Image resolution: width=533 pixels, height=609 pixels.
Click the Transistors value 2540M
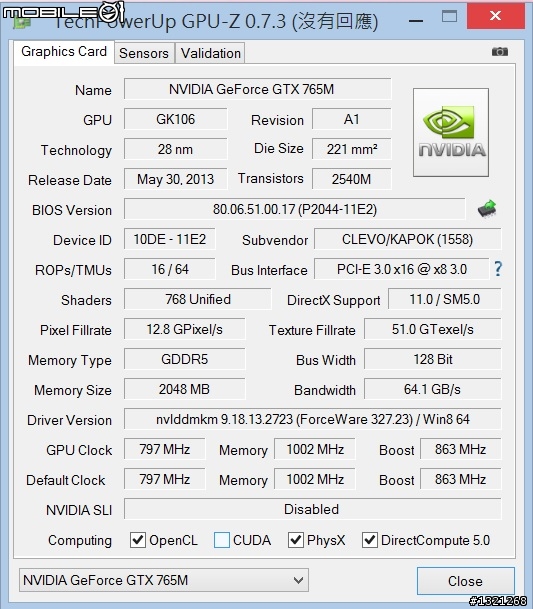pyautogui.click(x=352, y=179)
